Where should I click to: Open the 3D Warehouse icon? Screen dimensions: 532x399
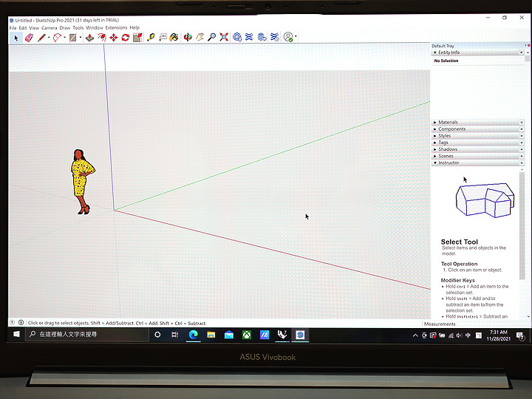tap(237, 37)
